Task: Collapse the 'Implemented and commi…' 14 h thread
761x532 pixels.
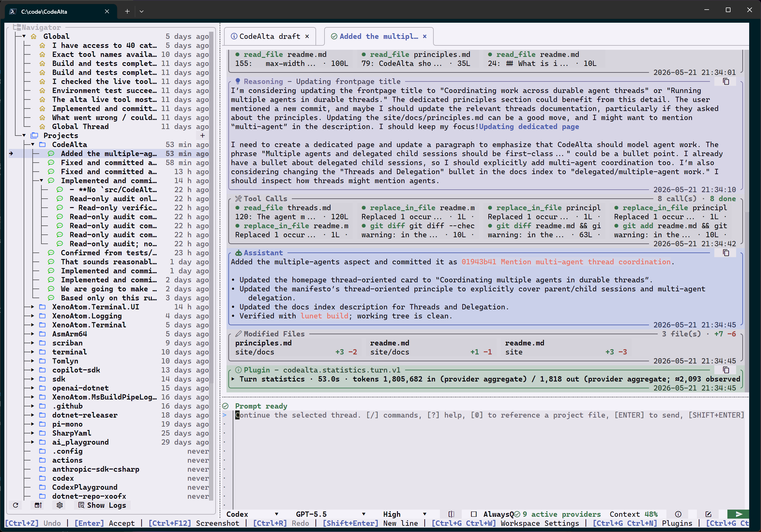Action: [x=41, y=181]
